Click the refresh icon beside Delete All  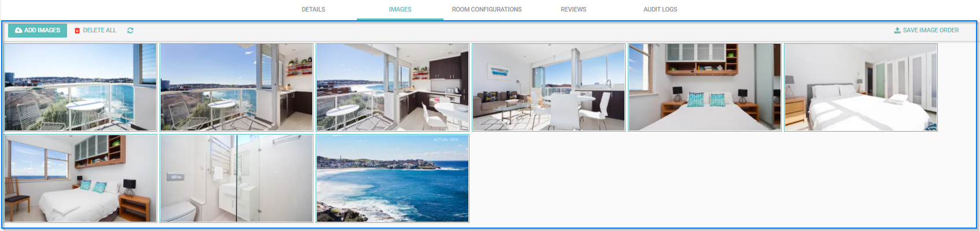tap(130, 31)
